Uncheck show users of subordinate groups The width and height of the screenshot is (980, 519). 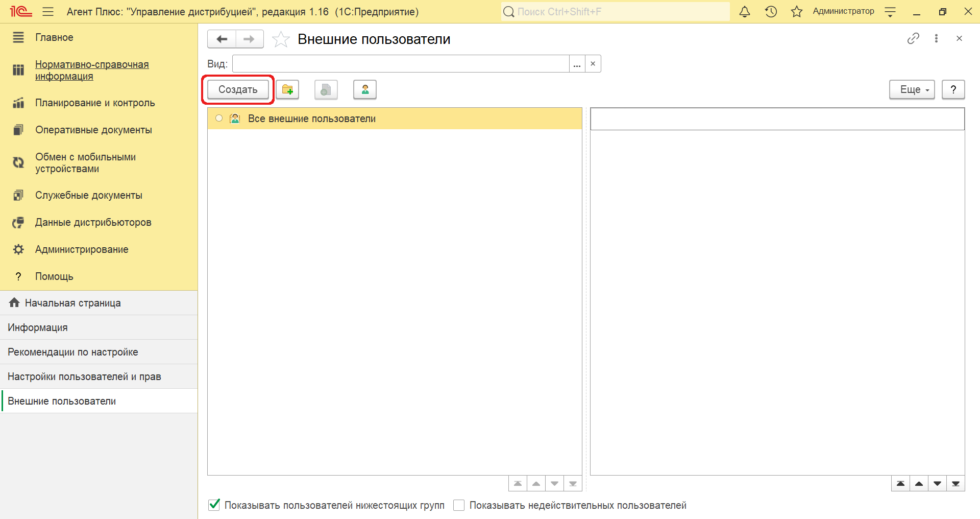point(214,505)
